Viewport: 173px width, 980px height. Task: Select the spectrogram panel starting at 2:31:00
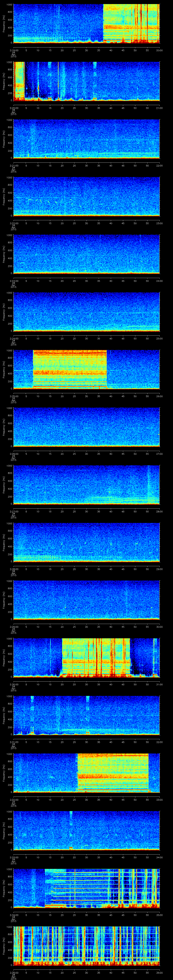click(87, 715)
